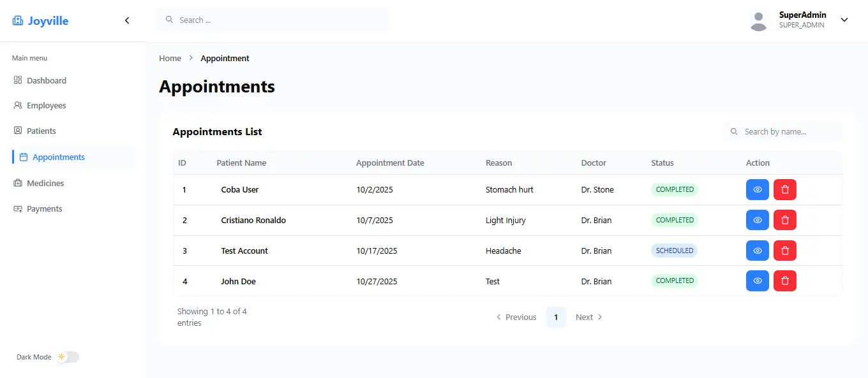The width and height of the screenshot is (868, 378).
Task: Collapse the sidebar with the left chevron
Action: (x=127, y=20)
